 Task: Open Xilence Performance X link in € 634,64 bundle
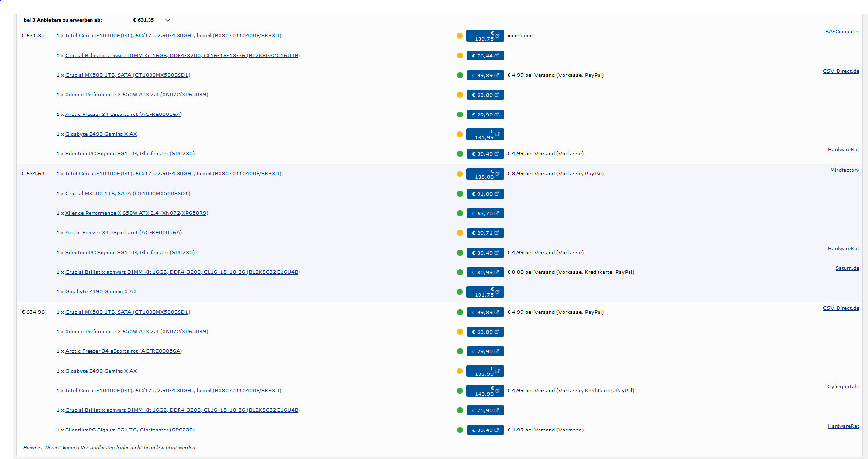[137, 213]
